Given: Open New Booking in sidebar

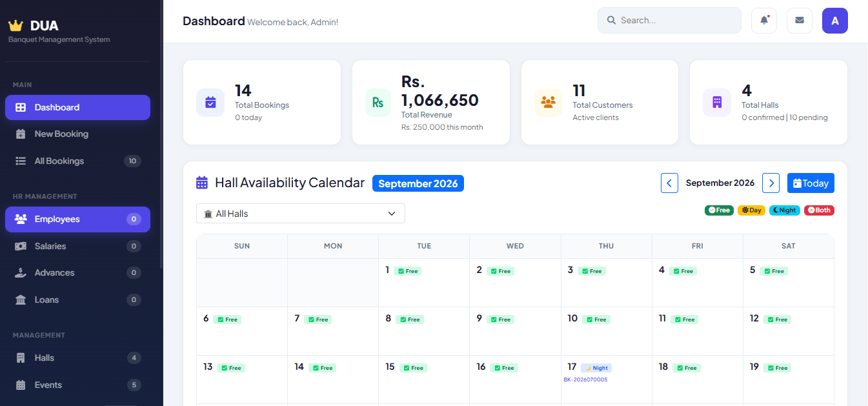Looking at the screenshot, I should pos(77,134).
